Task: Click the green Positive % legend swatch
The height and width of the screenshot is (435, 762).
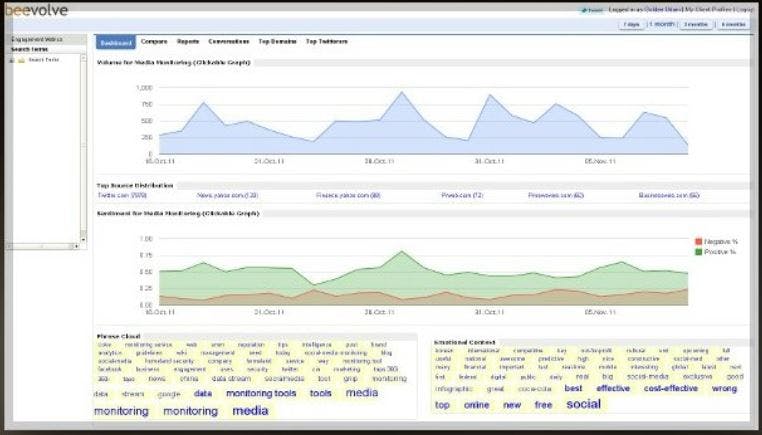Action: [x=698, y=252]
